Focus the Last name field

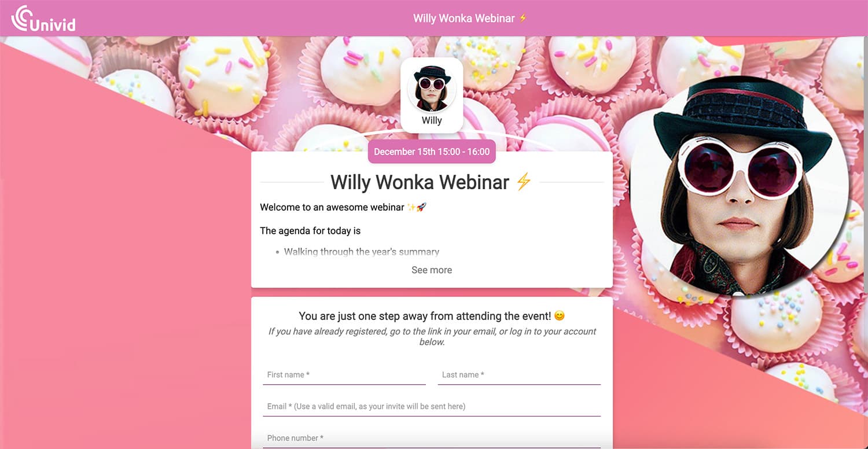(519, 375)
